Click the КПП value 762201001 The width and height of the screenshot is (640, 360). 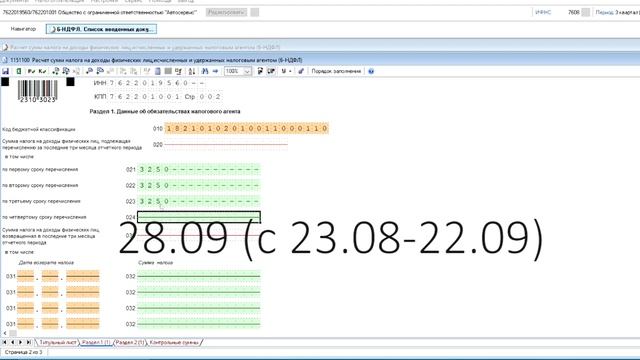coord(144,97)
